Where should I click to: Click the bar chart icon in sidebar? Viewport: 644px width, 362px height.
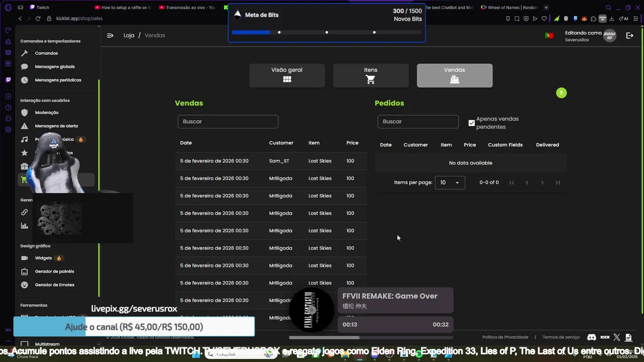pyautogui.click(x=24, y=226)
